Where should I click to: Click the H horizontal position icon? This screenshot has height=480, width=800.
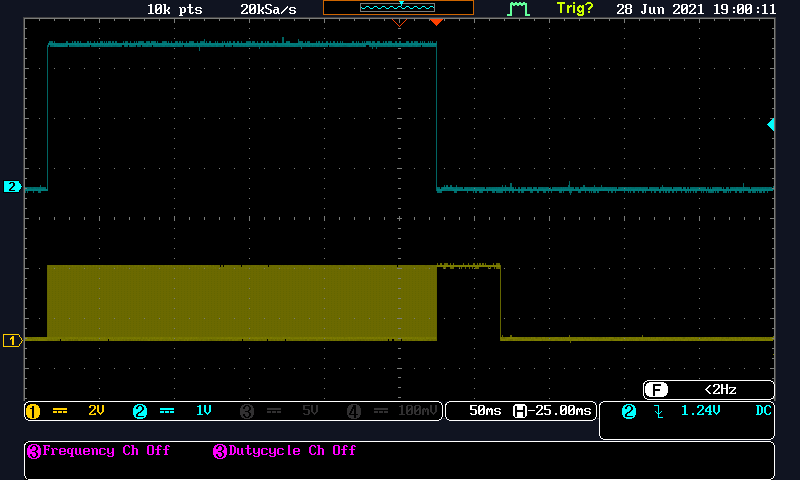click(x=519, y=411)
